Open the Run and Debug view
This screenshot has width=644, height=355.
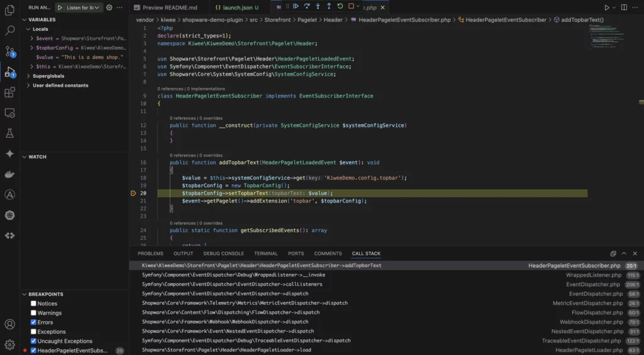click(9, 72)
